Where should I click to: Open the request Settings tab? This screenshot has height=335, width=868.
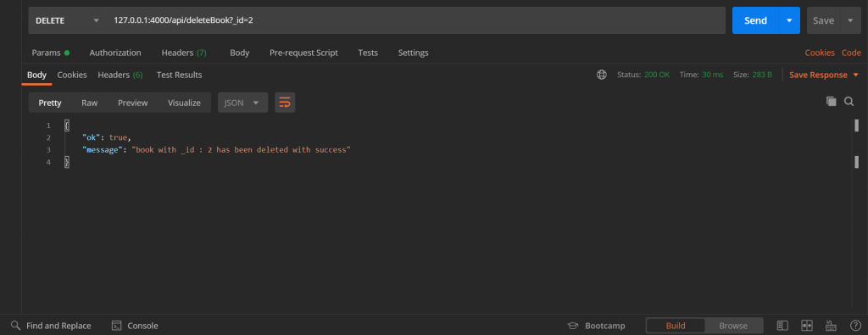pyautogui.click(x=414, y=53)
